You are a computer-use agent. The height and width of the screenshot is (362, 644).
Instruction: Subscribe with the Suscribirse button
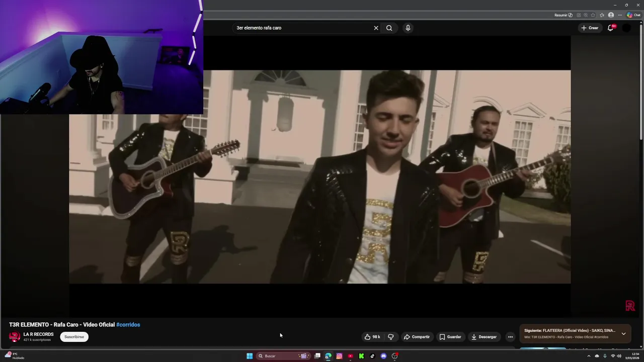click(x=74, y=337)
